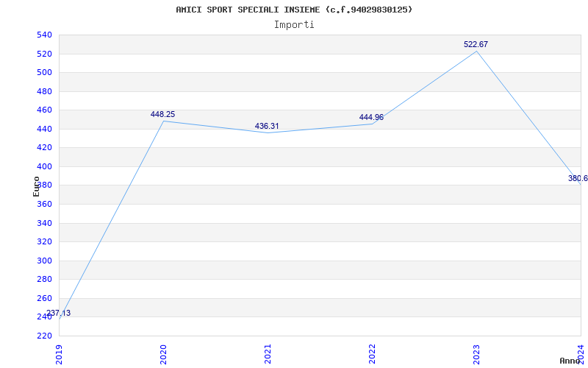Click the 2021 x-axis label

coord(268,355)
